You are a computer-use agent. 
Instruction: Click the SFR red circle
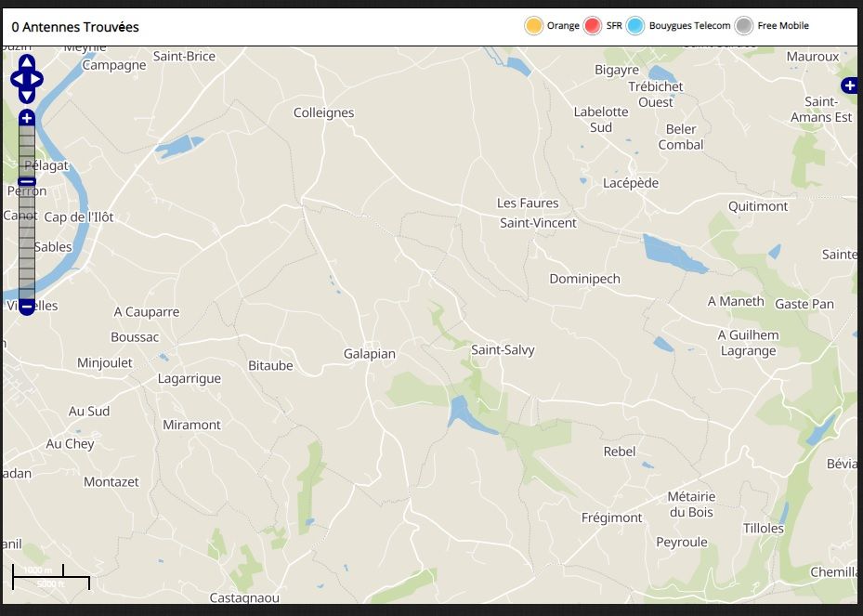593,26
